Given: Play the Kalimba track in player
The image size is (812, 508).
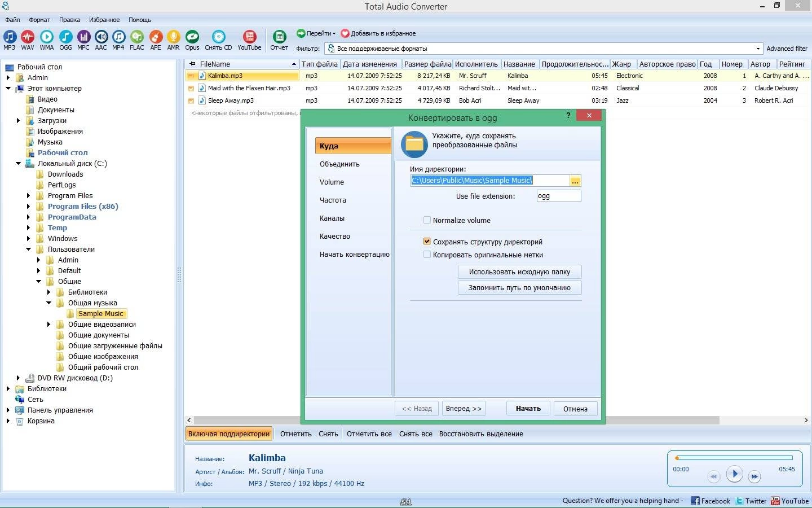Looking at the screenshot, I should [x=734, y=474].
